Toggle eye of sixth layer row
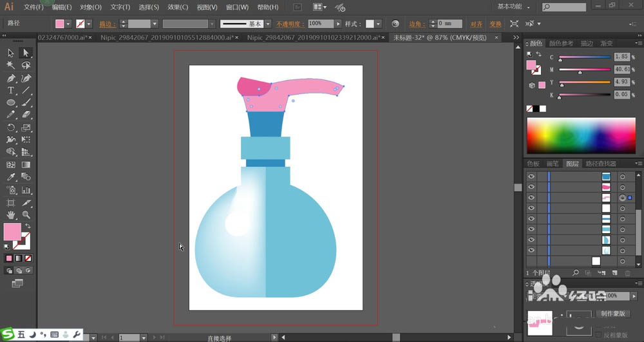Screen dimensions: 644x342 [531, 229]
